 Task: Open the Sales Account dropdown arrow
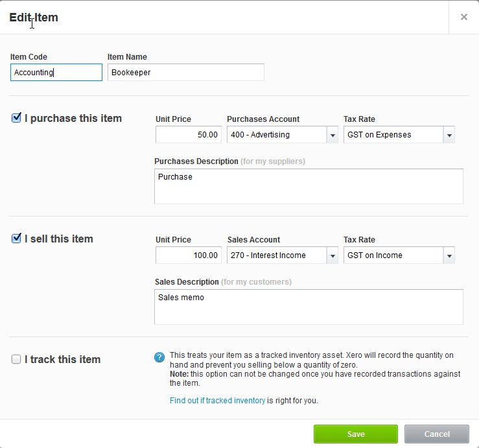(333, 255)
